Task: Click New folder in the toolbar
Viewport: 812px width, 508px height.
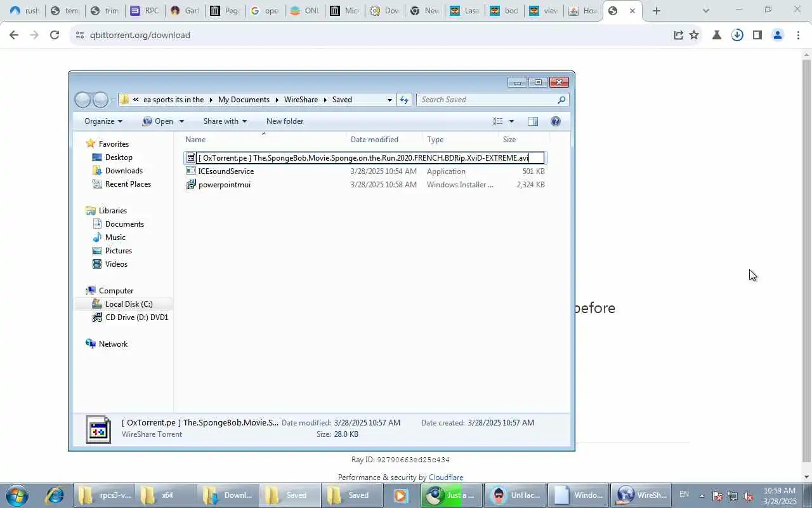Action: (285, 121)
